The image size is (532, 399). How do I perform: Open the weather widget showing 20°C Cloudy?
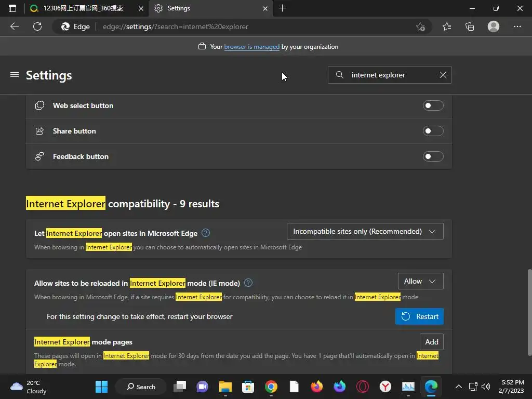point(29,387)
